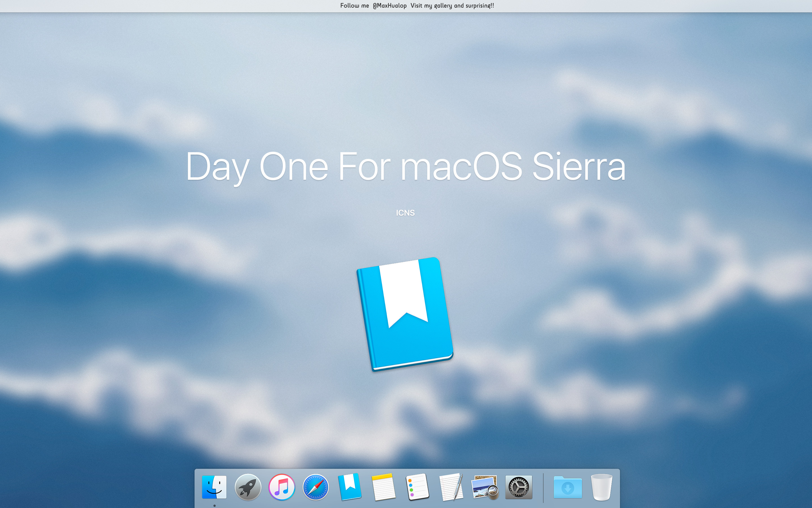
Task: Click the large Day One book icon
Action: [x=405, y=314]
